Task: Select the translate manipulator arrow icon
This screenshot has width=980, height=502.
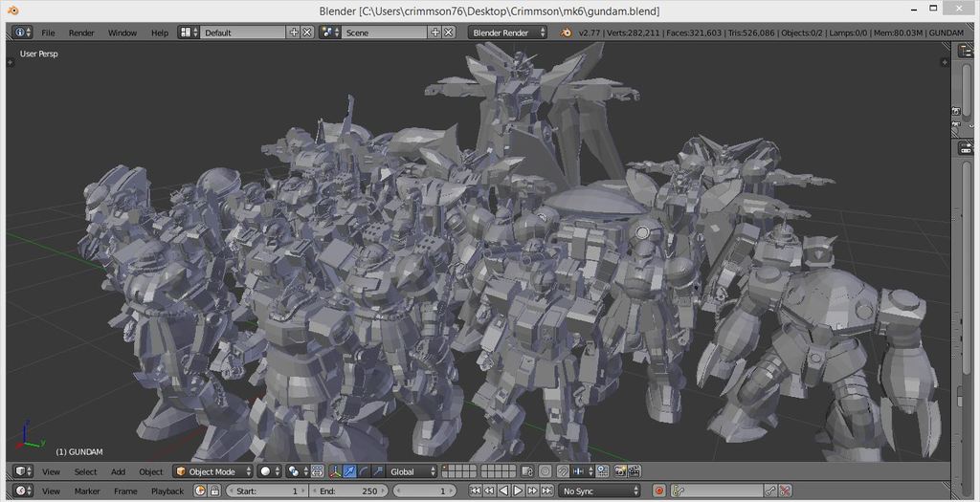Action: (349, 471)
